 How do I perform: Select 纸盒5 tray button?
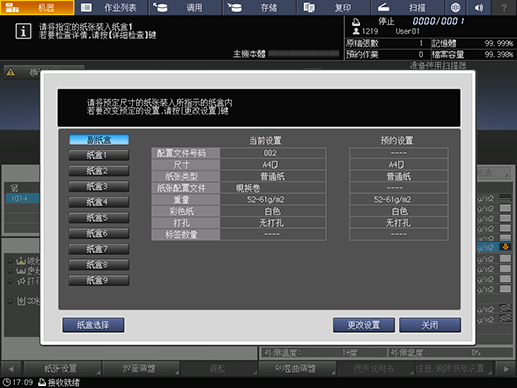coord(99,218)
